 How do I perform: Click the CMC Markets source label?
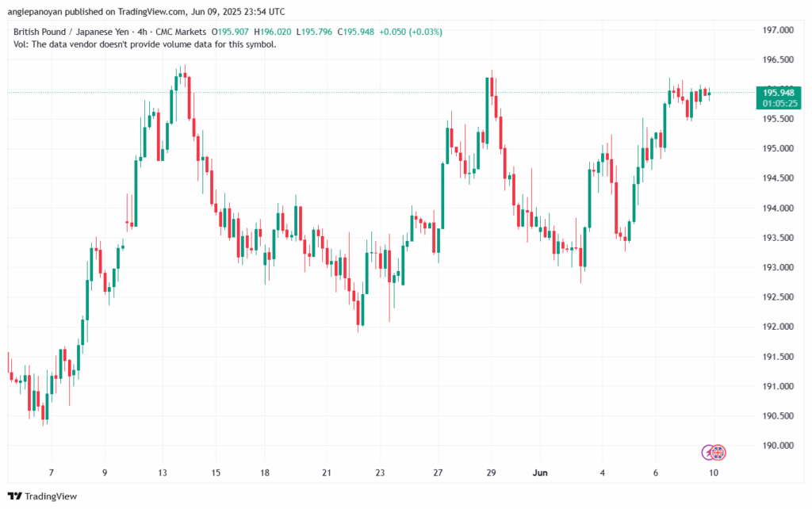tap(181, 32)
